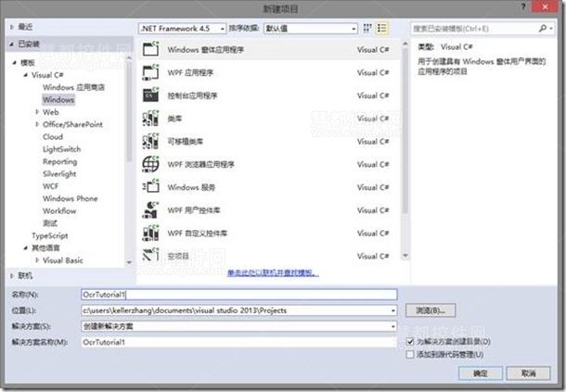Switch to list view of templates

[382, 28]
